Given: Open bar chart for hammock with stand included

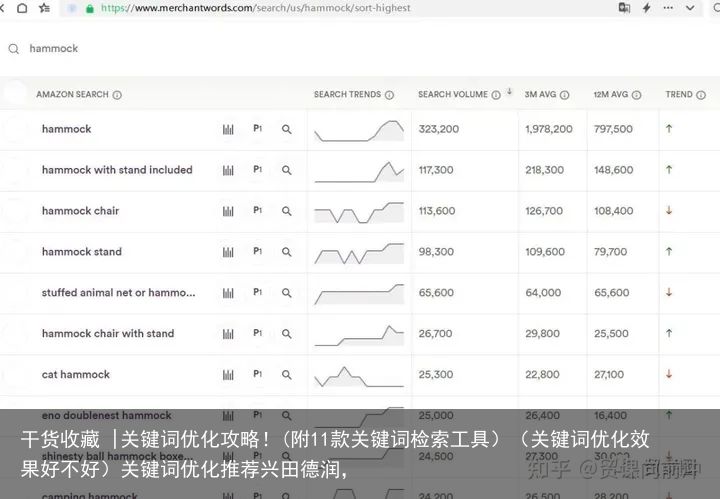Looking at the screenshot, I should point(228,170).
